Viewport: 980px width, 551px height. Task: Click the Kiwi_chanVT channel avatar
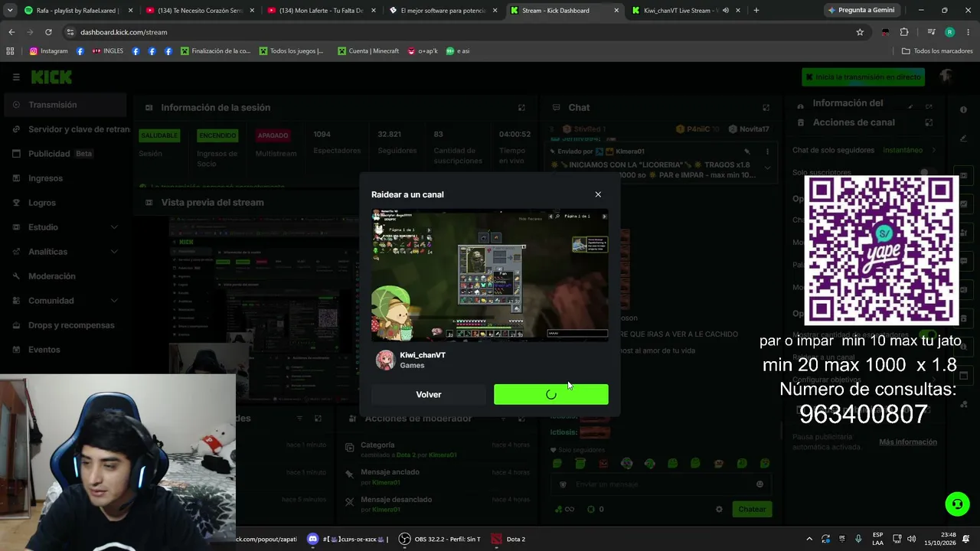[x=385, y=360]
